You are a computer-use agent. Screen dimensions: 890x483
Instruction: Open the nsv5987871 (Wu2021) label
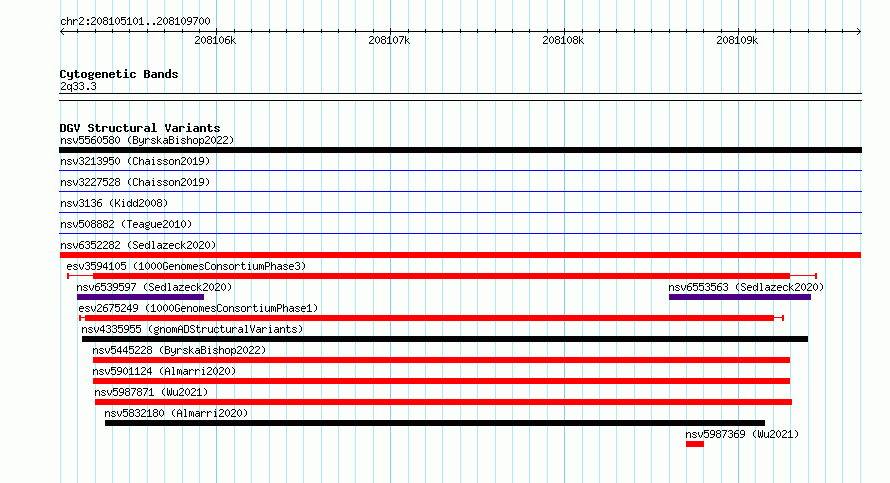pos(151,392)
